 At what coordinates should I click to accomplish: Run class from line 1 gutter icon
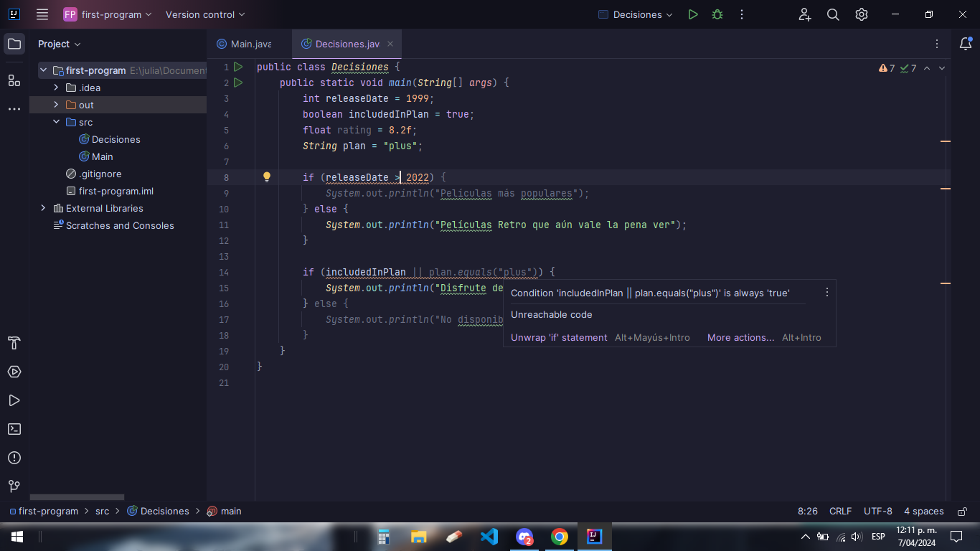(x=238, y=67)
